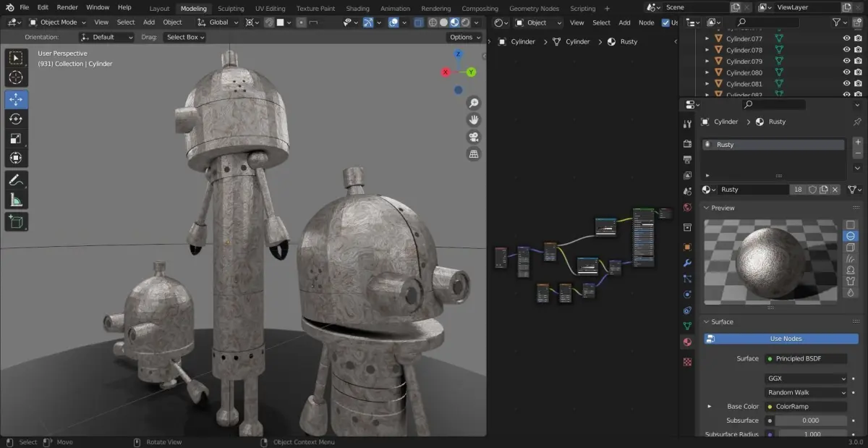Click the Rusty material name field
The width and height of the screenshot is (868, 448).
pyautogui.click(x=754, y=190)
